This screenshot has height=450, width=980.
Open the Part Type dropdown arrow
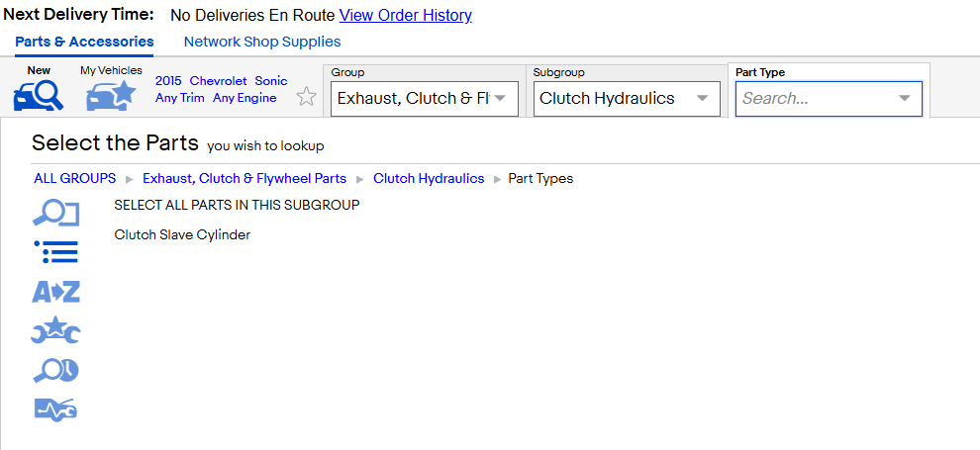[905, 99]
